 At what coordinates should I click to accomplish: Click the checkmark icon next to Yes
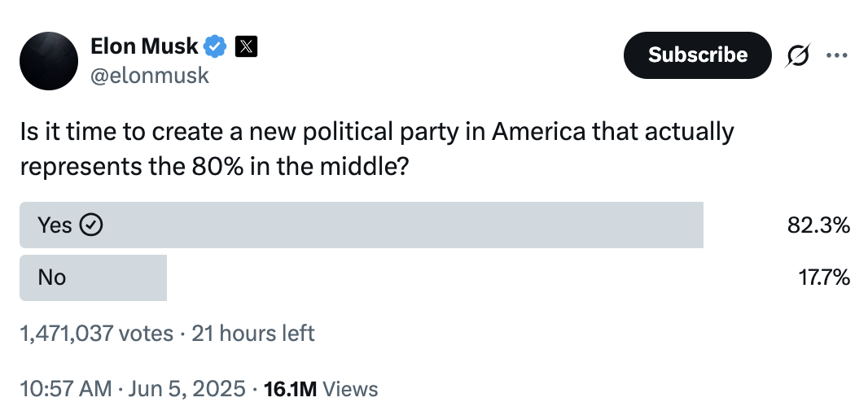click(x=92, y=225)
